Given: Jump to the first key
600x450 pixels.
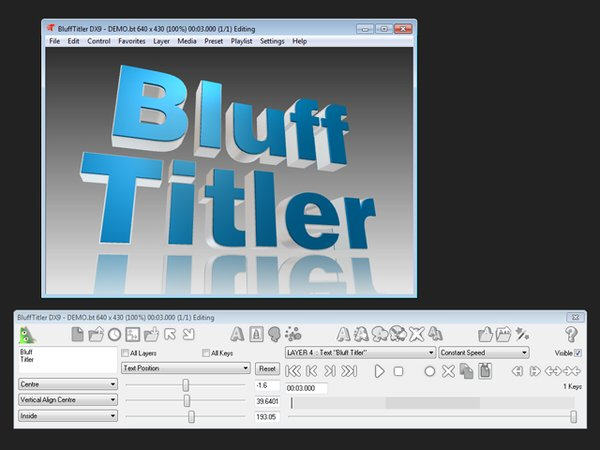Looking at the screenshot, I should tap(293, 371).
